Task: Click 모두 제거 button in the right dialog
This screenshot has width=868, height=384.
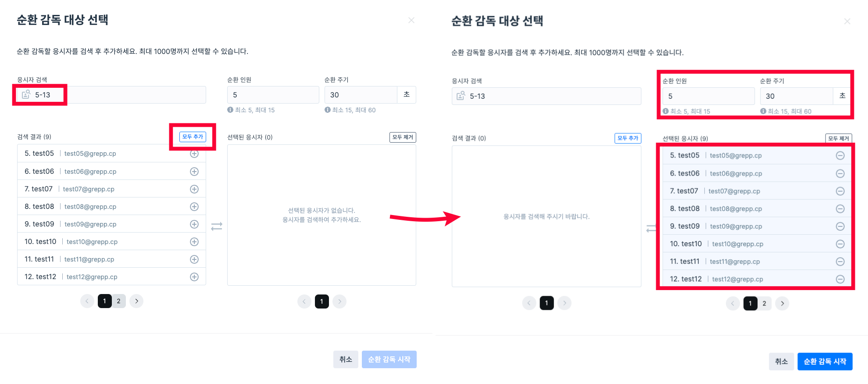Action: [838, 138]
